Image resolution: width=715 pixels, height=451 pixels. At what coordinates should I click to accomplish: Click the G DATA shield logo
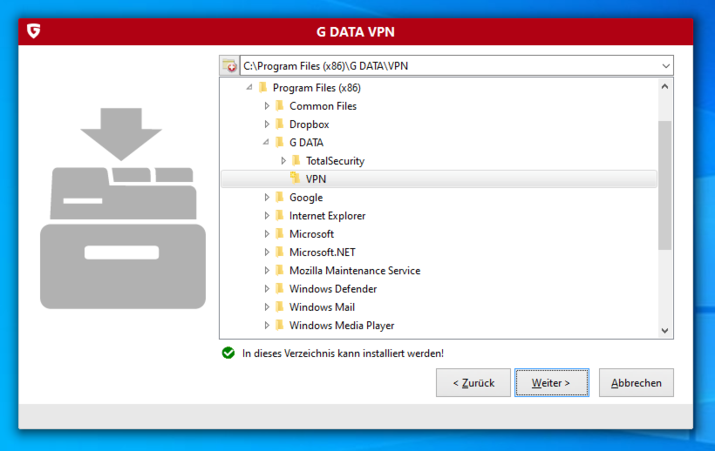tap(33, 31)
